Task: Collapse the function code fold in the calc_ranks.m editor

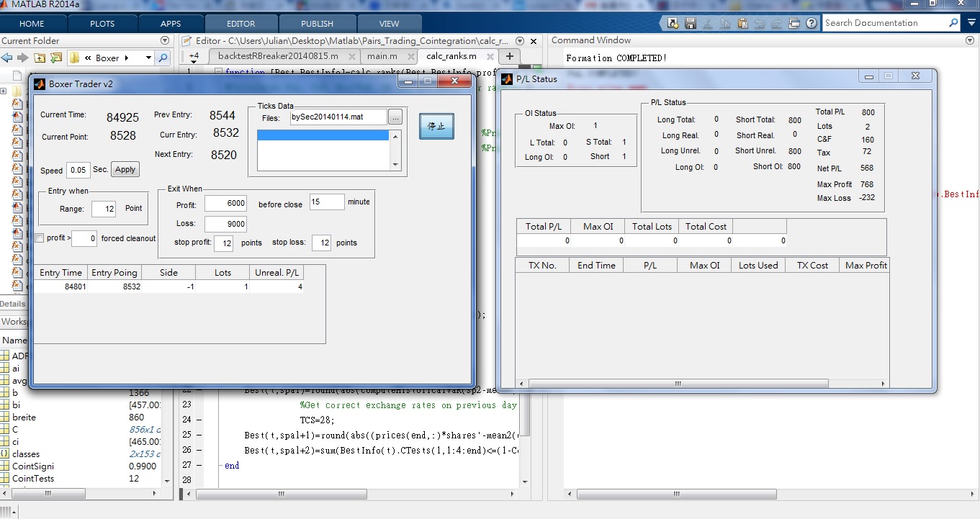Action: pyautogui.click(x=218, y=72)
